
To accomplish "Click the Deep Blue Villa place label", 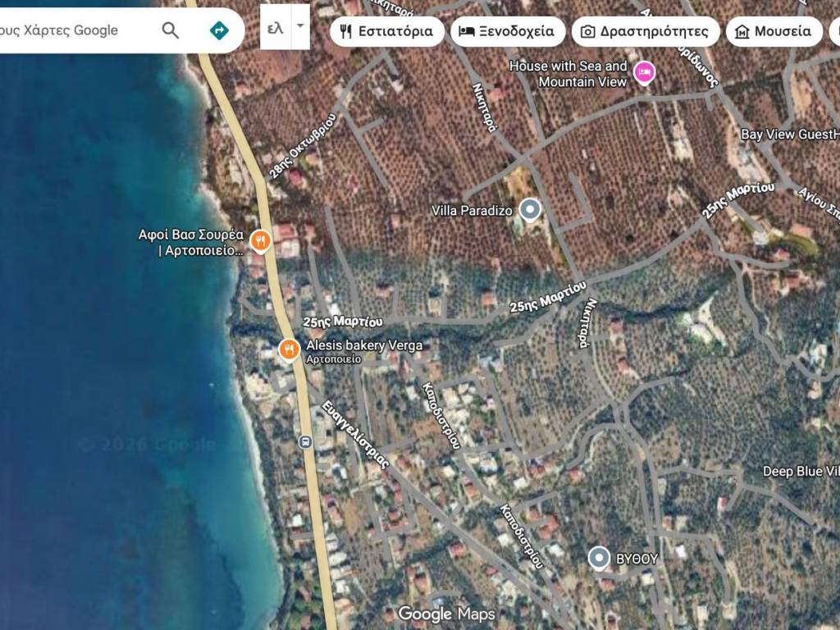I will 800,472.
